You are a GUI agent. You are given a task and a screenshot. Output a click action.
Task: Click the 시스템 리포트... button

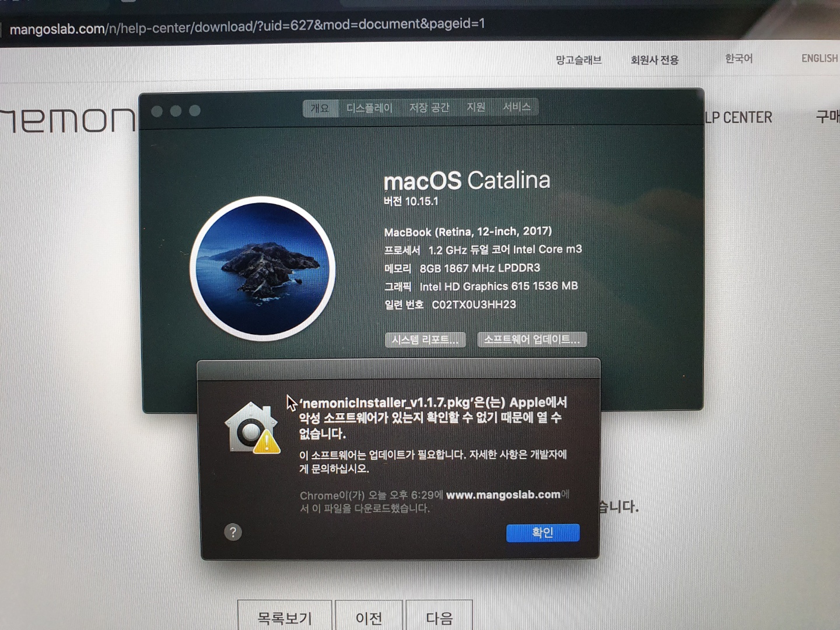coord(425,339)
